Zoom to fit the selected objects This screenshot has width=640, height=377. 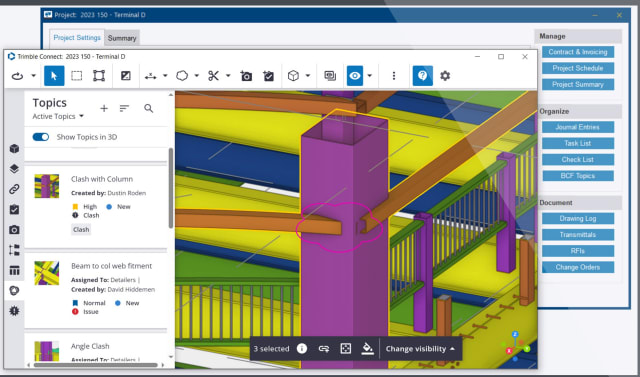(346, 349)
